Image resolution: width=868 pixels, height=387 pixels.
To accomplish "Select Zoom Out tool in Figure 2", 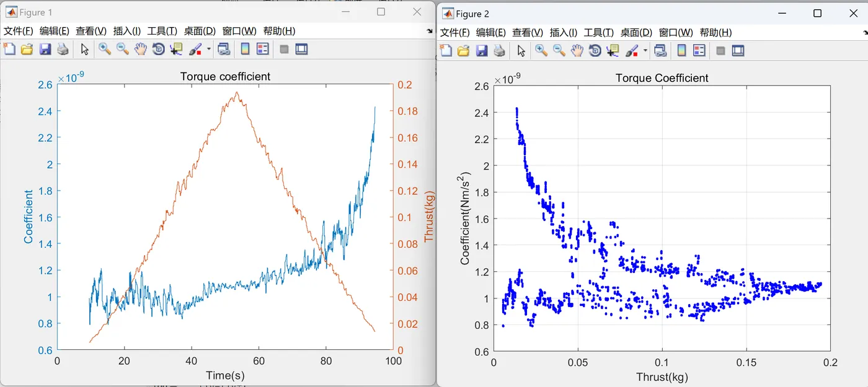I will click(559, 51).
